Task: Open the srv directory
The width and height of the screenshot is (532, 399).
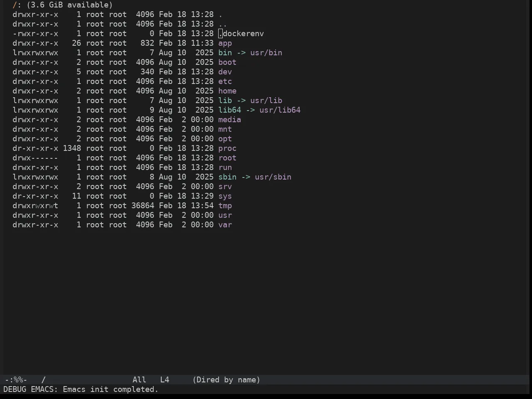Action: [225, 187]
